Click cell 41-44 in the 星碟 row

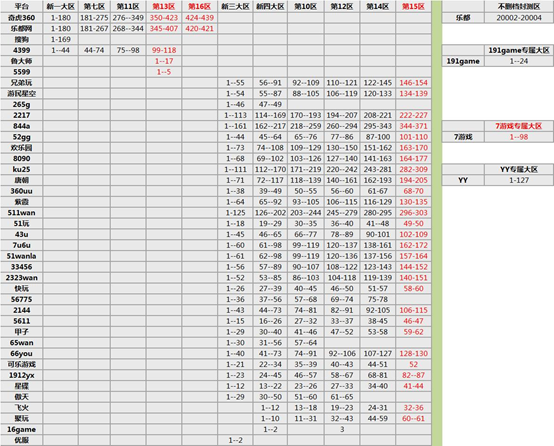413,386
